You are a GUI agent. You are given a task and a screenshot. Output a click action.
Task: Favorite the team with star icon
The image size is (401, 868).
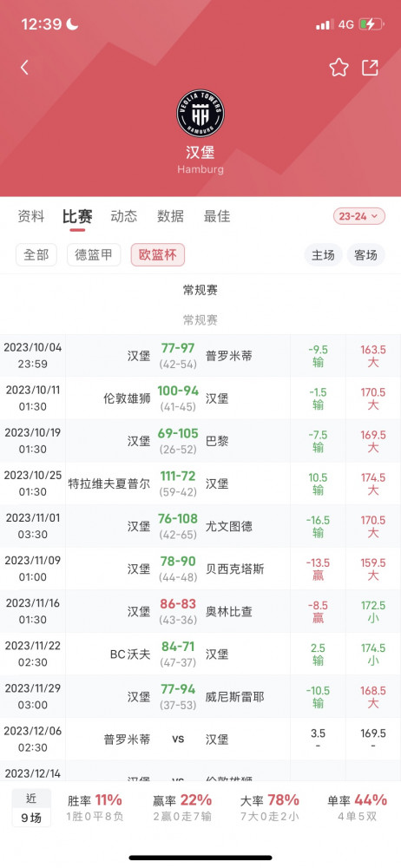pyautogui.click(x=339, y=68)
